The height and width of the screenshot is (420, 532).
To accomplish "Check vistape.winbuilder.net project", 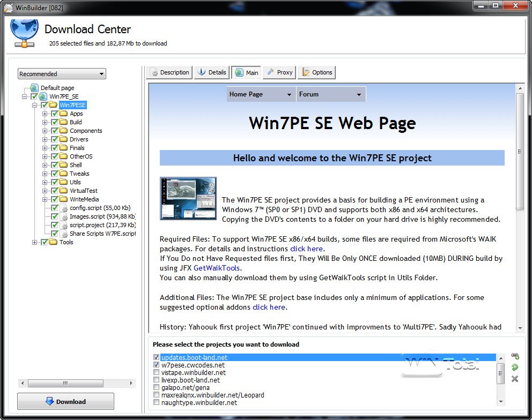I will tap(156, 372).
